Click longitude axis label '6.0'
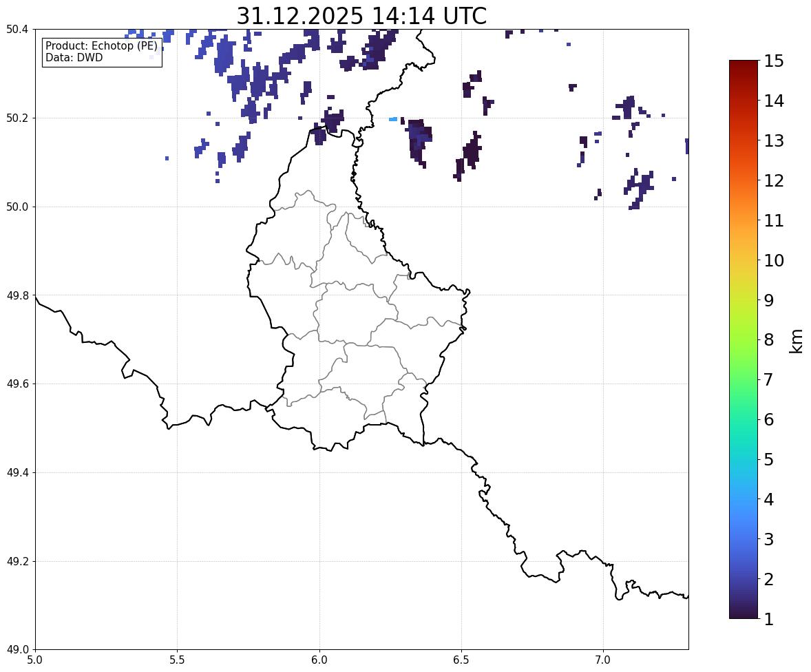Viewport: 811px width, 672px height. coord(319,660)
